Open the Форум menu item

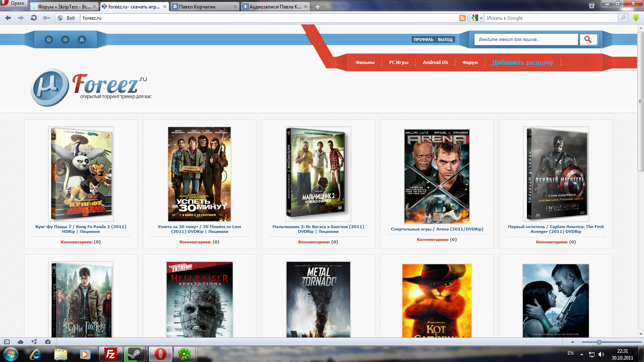470,62
